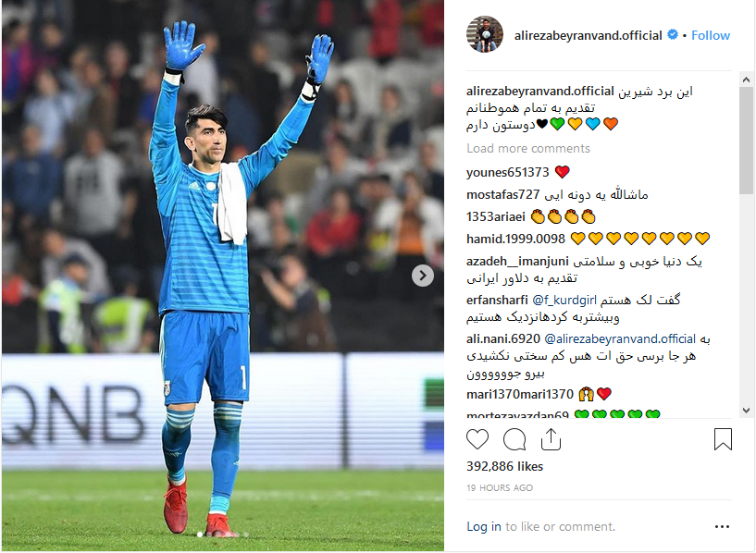Screen dimensions: 756x553
Task: Open the three-dot more options menu
Action: coord(722,526)
